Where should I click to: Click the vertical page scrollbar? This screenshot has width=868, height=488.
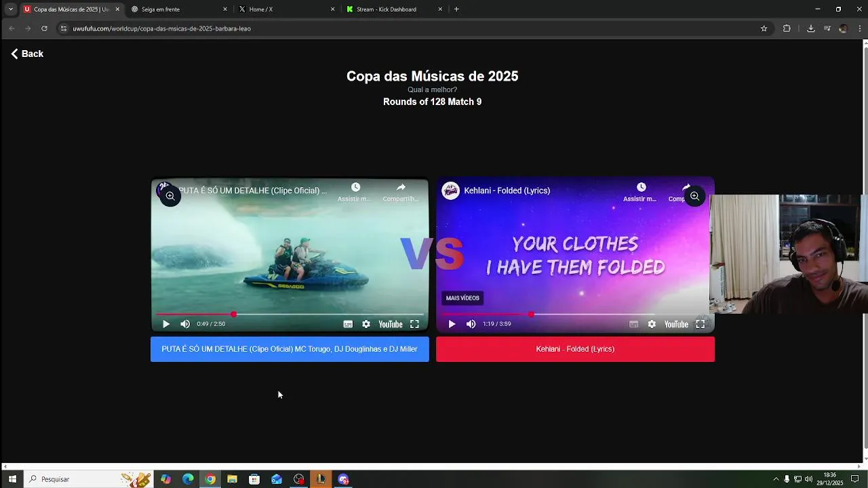pos(865,247)
